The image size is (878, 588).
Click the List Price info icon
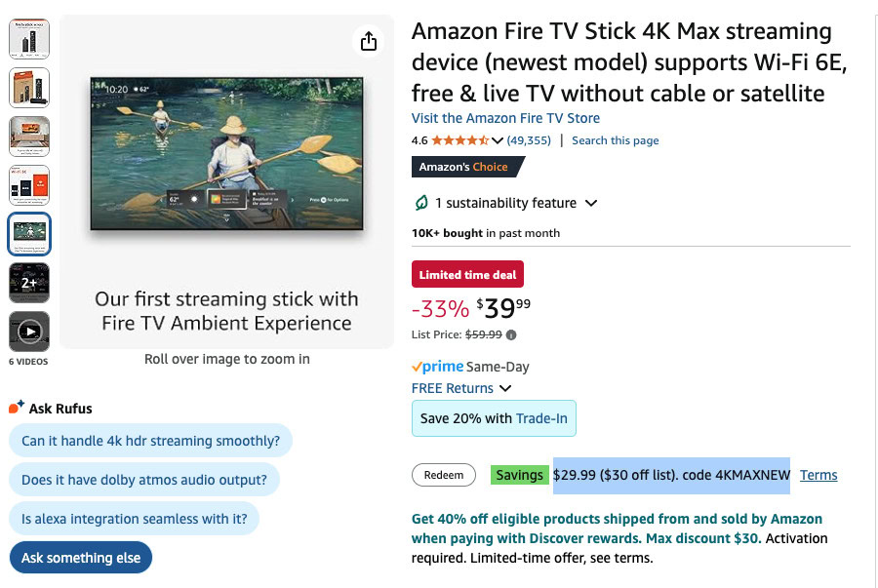511,334
